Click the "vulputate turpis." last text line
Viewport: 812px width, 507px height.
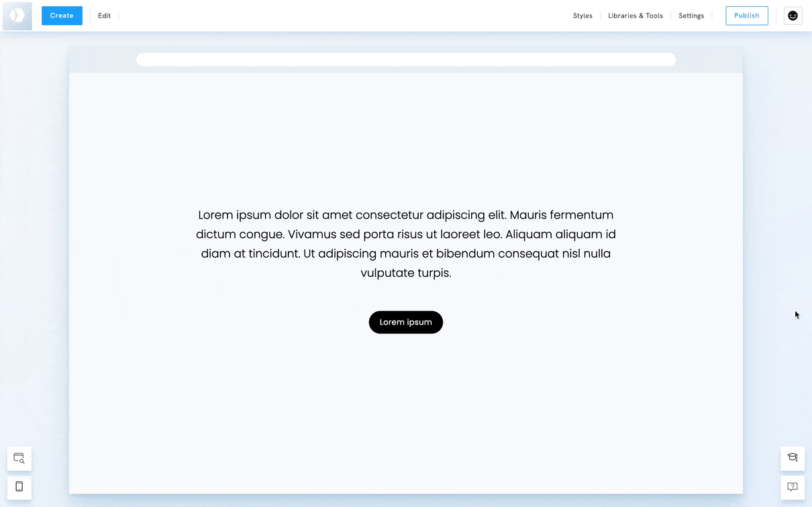405,273
